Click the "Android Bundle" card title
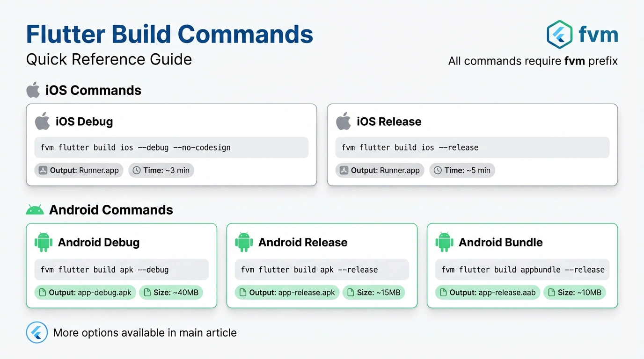The height and width of the screenshot is (359, 644). pos(501,242)
